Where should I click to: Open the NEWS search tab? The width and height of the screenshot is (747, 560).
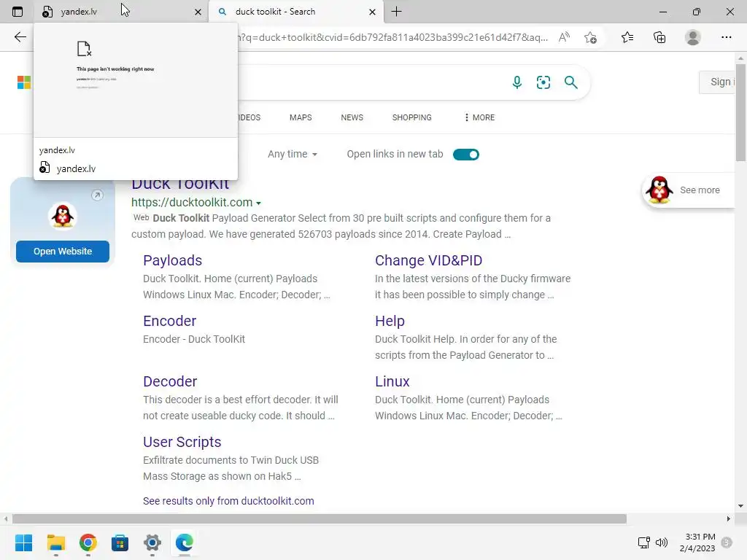point(352,117)
